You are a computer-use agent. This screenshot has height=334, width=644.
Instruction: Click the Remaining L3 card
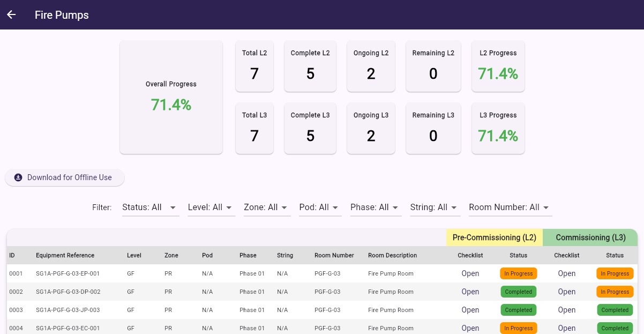433,128
